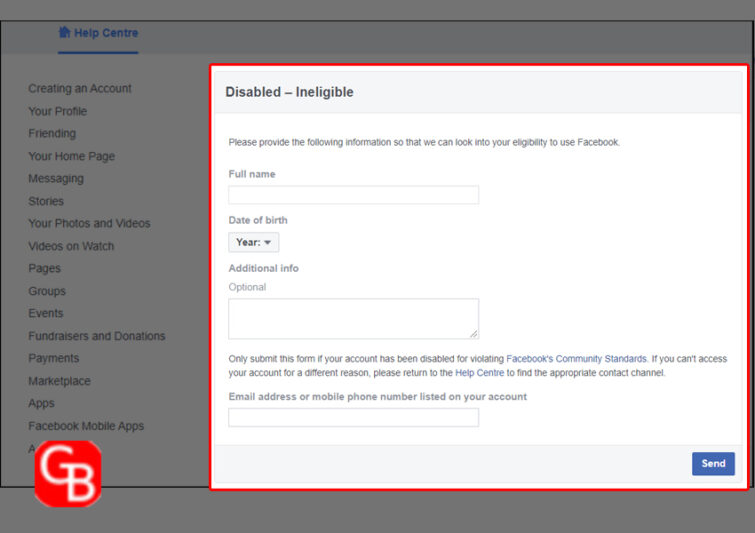
Task: Submit the form with Send button
Action: 713,464
